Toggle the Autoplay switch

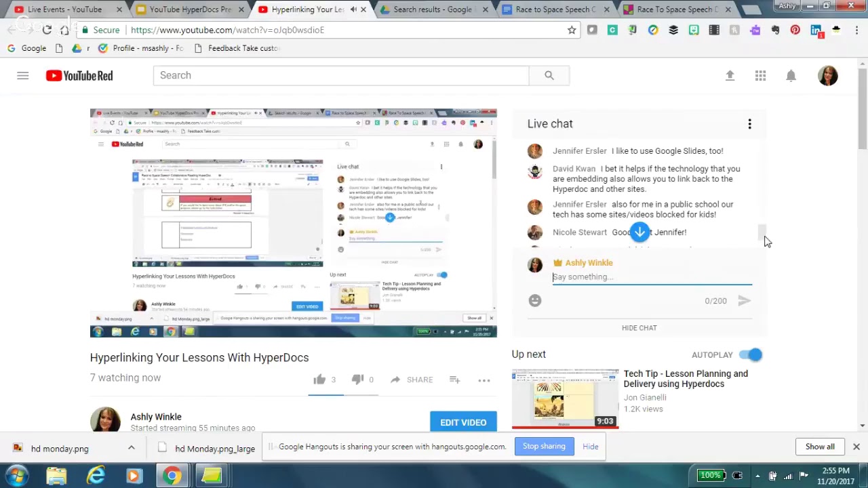tap(751, 354)
